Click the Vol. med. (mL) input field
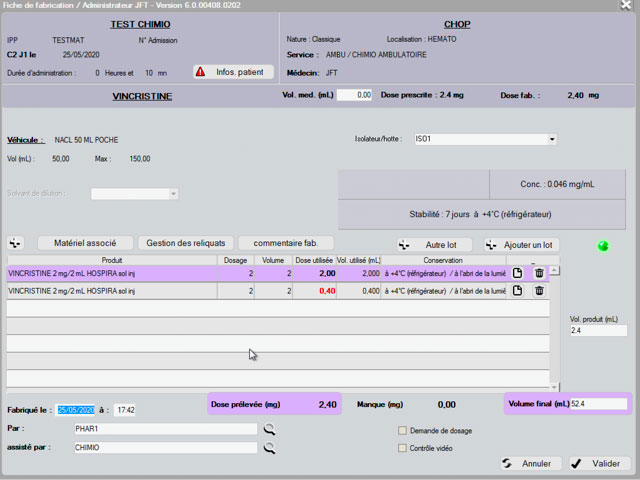Image resolution: width=640 pixels, height=480 pixels. (x=355, y=95)
